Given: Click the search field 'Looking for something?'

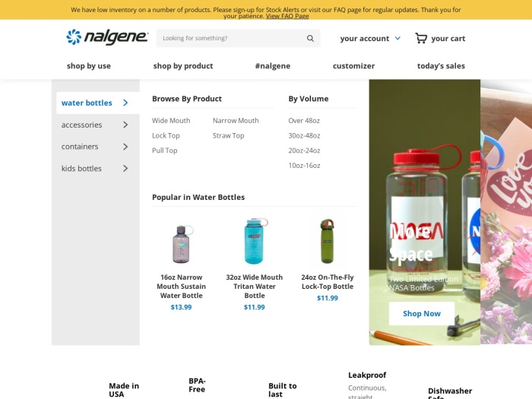Looking at the screenshot, I should point(238,38).
